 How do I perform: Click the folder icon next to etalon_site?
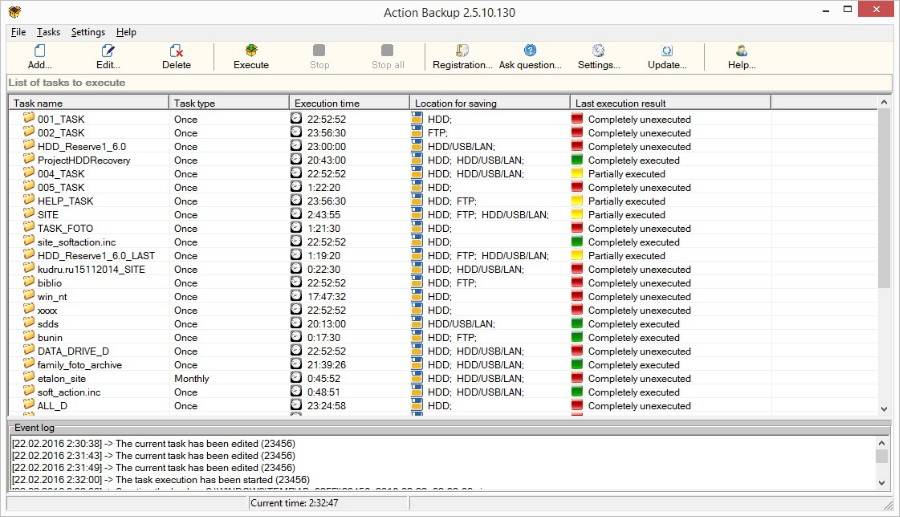pos(28,379)
